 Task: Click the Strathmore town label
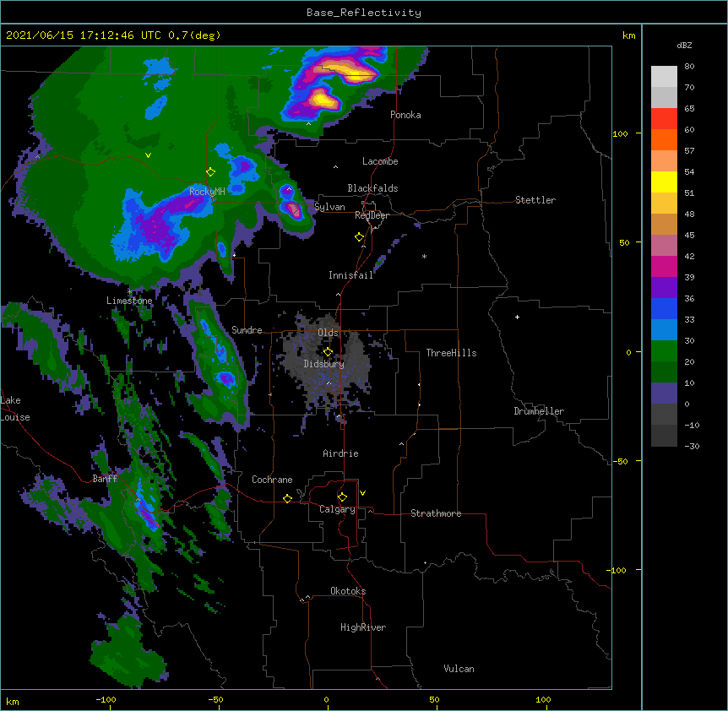[436, 513]
